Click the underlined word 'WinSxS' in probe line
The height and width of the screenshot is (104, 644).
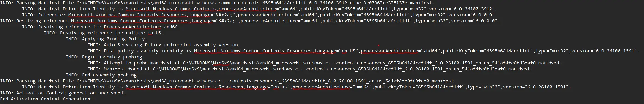221,63
